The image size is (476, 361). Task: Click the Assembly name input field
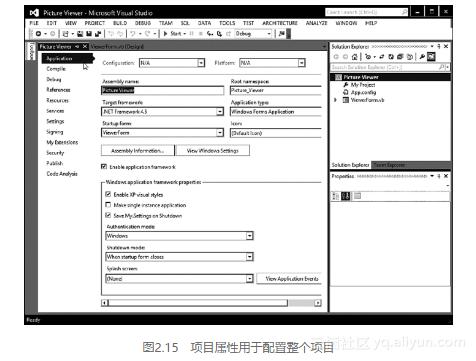(x=162, y=90)
